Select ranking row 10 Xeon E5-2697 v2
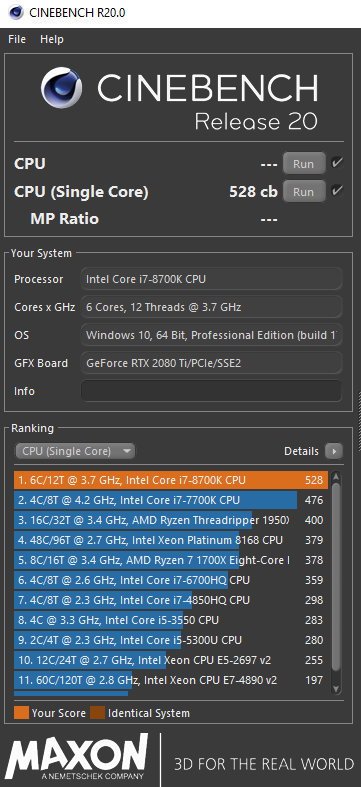The height and width of the screenshot is (787, 361). [x=171, y=661]
